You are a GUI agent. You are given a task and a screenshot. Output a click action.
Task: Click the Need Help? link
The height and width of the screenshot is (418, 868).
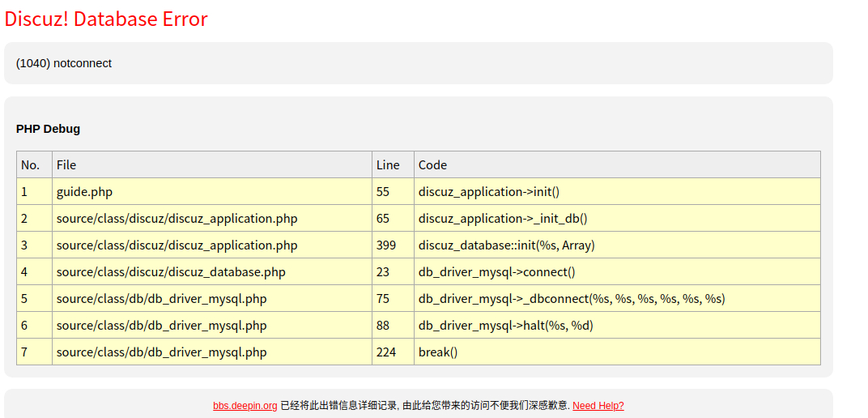pyautogui.click(x=598, y=406)
